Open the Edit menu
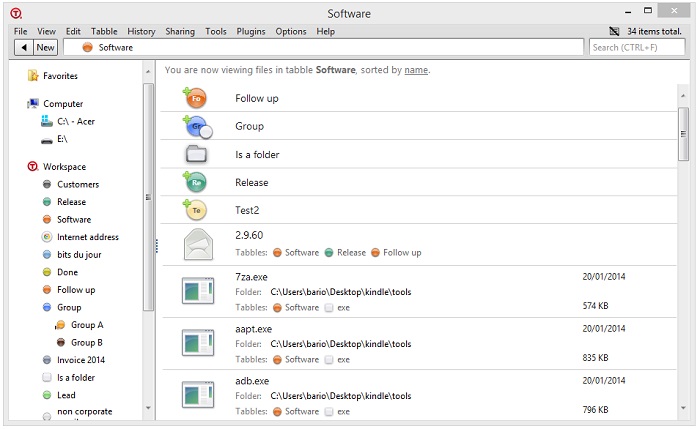This screenshot has height=429, width=700. click(73, 31)
